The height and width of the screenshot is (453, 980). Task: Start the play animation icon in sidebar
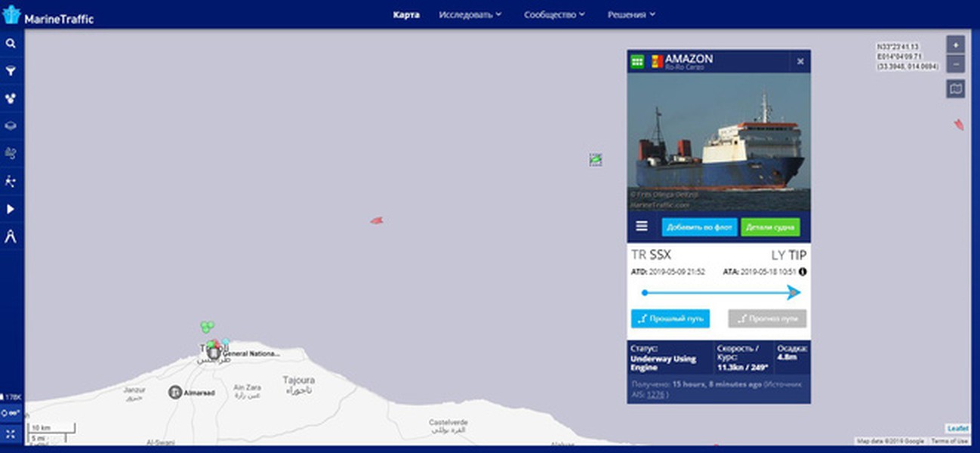click(x=11, y=209)
